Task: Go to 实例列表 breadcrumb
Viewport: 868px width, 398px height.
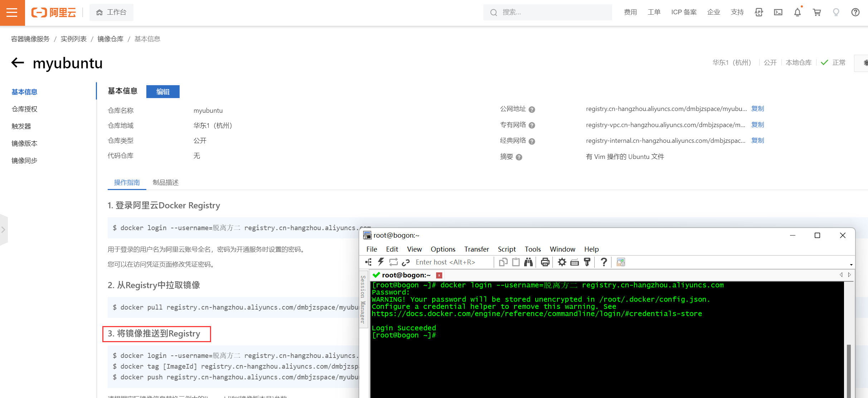Action: [x=73, y=39]
